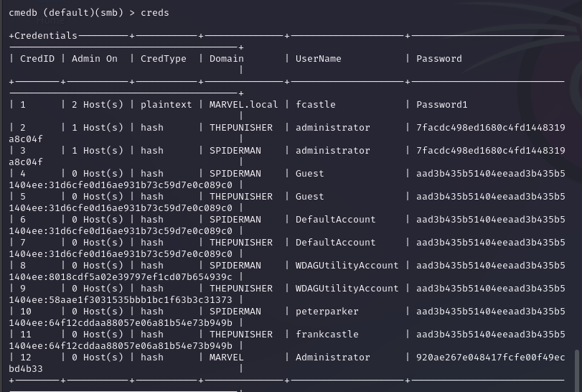This screenshot has height=392, width=582.
Task: Click hash type cell in frankcastle row
Action: (152, 335)
